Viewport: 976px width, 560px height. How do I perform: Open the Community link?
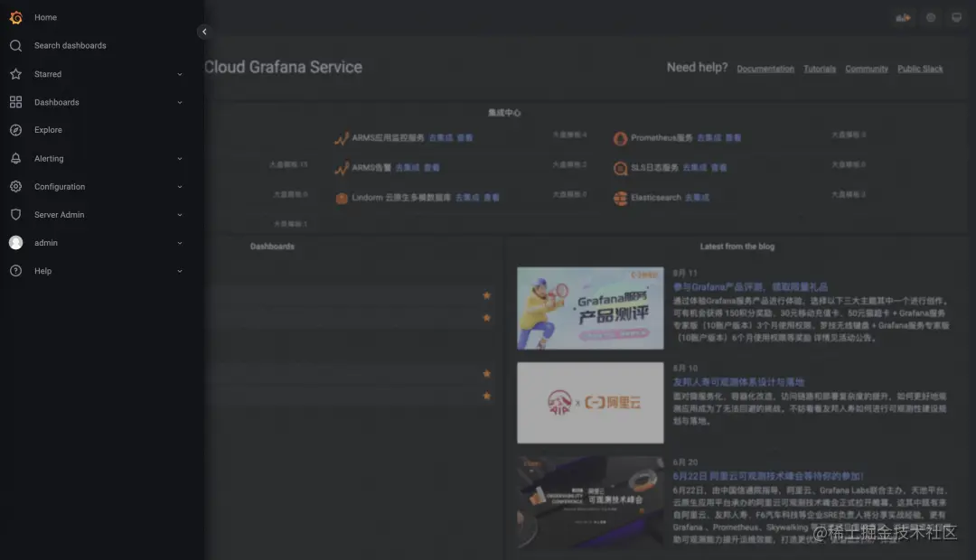(x=867, y=69)
